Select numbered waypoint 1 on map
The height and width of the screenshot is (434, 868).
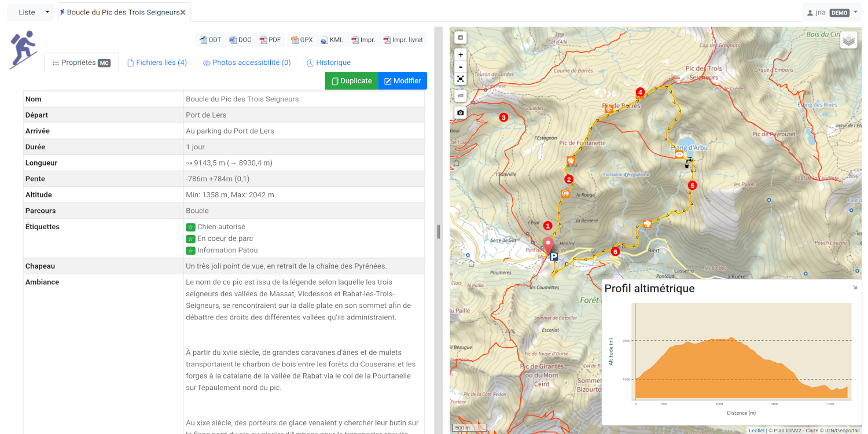click(x=547, y=226)
